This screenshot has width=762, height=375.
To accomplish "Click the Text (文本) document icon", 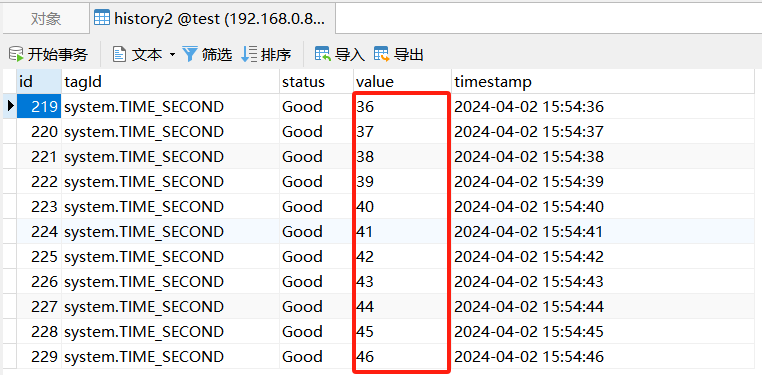I will [119, 54].
